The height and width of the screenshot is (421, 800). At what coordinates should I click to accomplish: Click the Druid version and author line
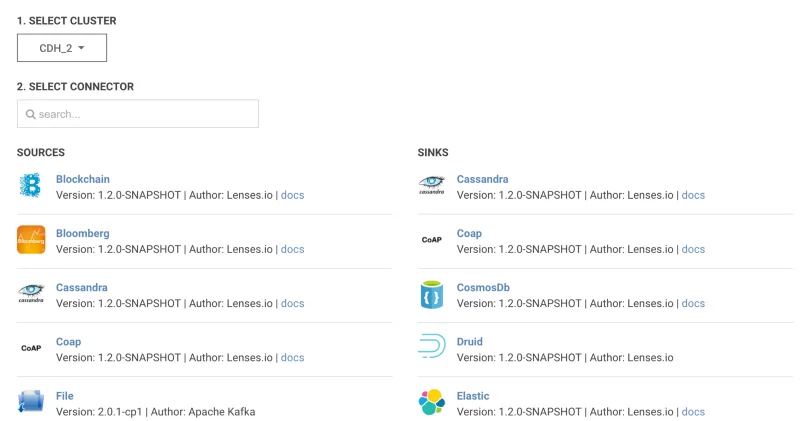tap(565, 357)
